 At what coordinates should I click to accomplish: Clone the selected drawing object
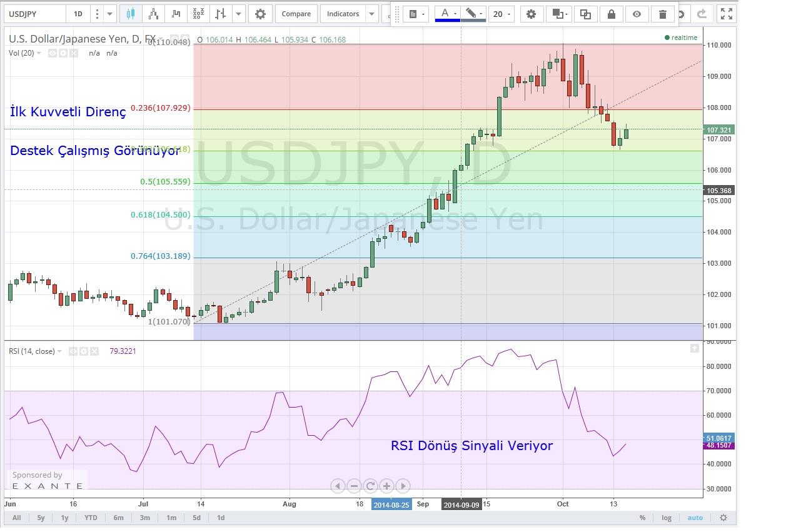click(585, 14)
